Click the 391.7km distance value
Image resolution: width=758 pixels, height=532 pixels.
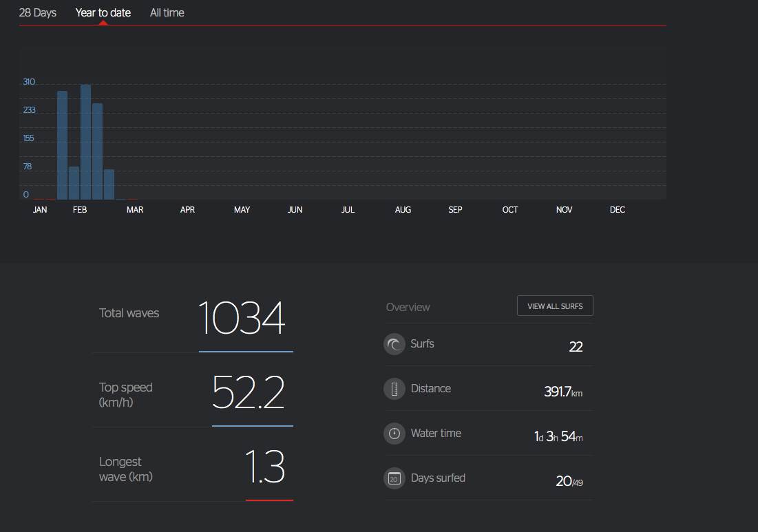562,392
